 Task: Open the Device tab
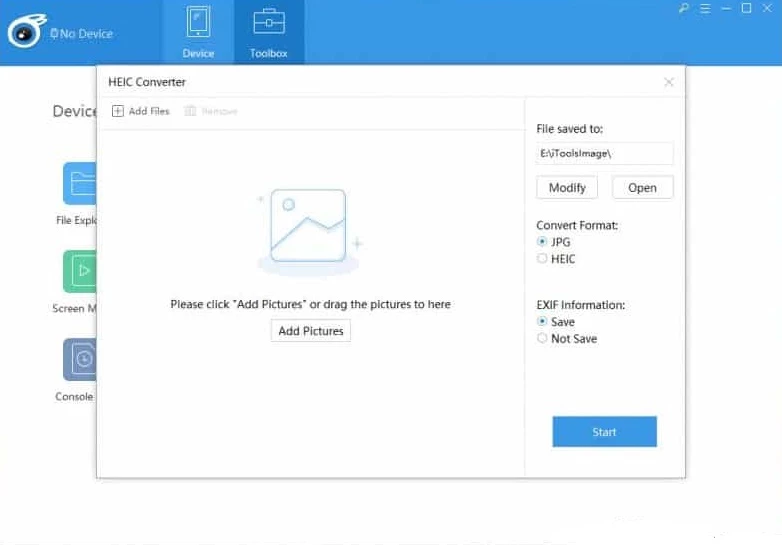click(x=198, y=33)
